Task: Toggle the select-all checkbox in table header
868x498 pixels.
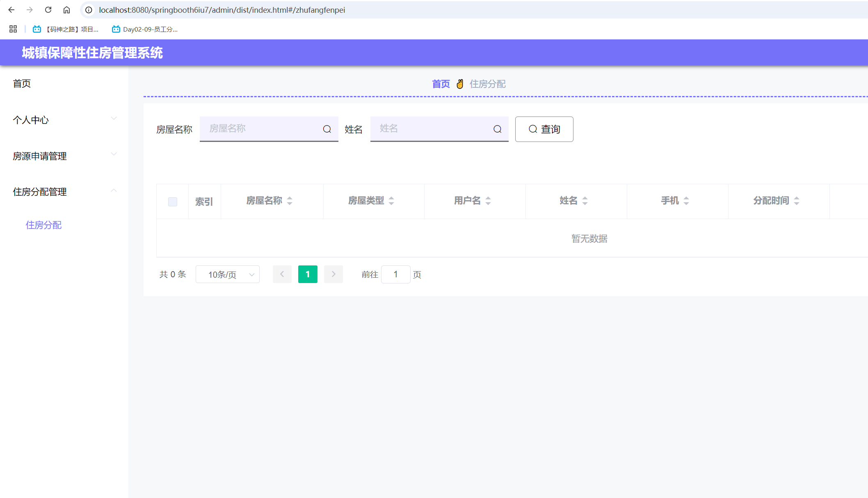Action: click(173, 202)
